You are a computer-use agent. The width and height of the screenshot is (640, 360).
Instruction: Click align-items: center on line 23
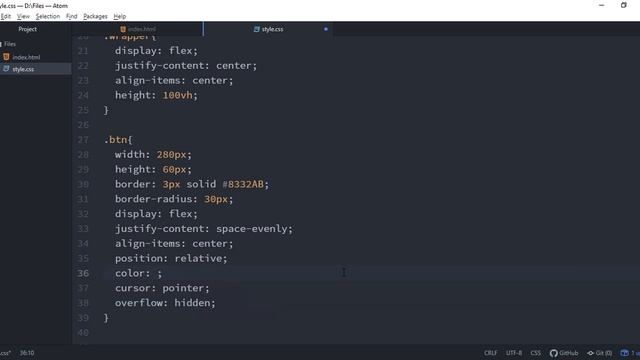(174, 80)
